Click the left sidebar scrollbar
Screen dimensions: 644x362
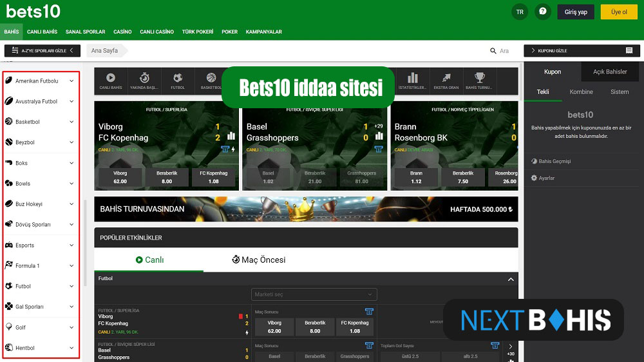click(86, 242)
